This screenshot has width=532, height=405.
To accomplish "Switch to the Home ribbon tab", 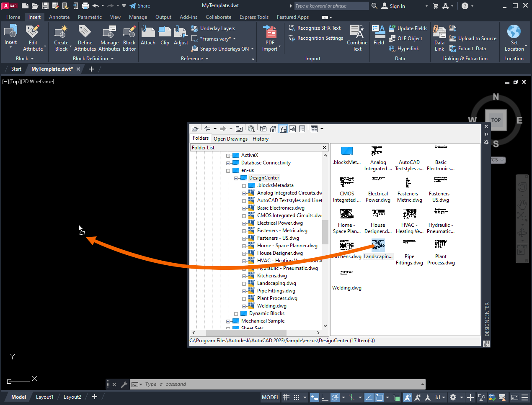I will [x=13, y=17].
